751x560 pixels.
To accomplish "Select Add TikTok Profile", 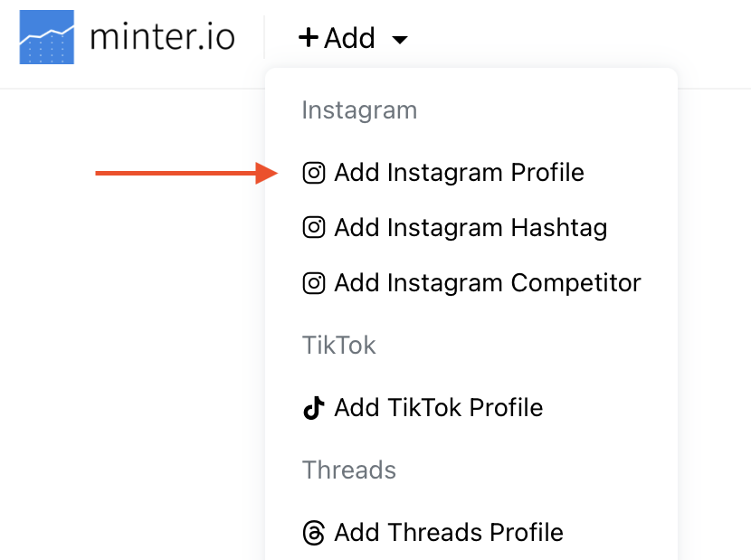I will (438, 408).
